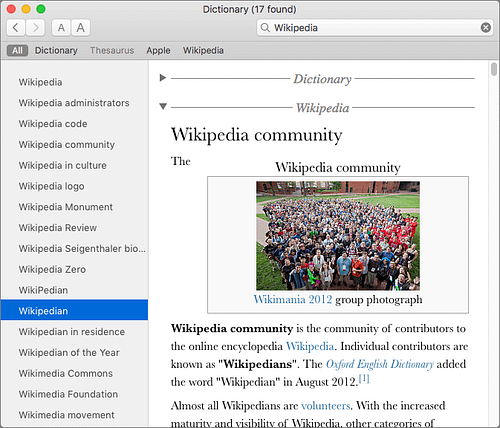The width and height of the screenshot is (500, 428).
Task: Click the search field containing Wikipedia
Action: click(x=375, y=28)
